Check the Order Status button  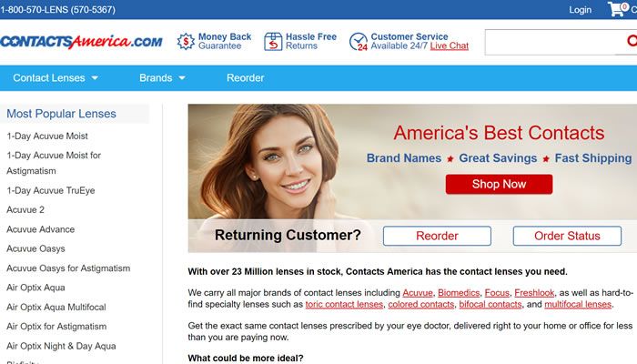(x=567, y=236)
